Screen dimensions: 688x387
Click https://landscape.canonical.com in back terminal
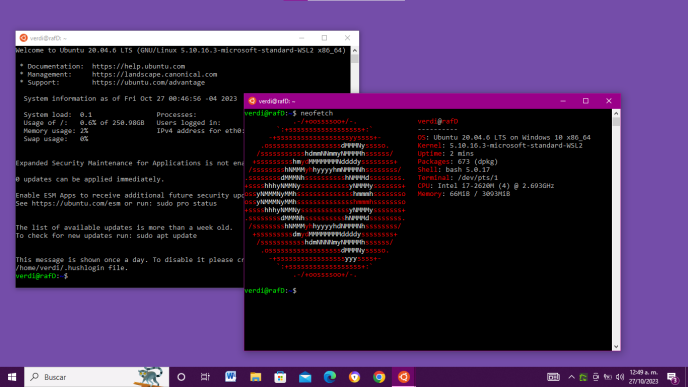(154, 74)
